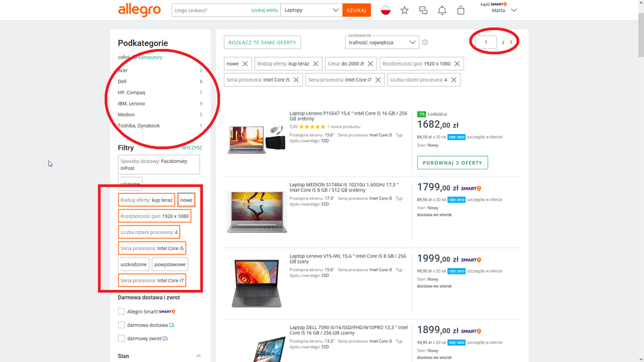Screen dimensions: 644x362
Task: Open the Laptopy category dropdown
Action: [311, 10]
